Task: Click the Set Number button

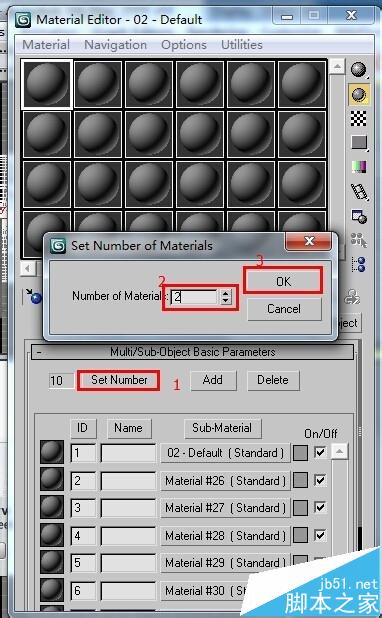Action: point(119,380)
